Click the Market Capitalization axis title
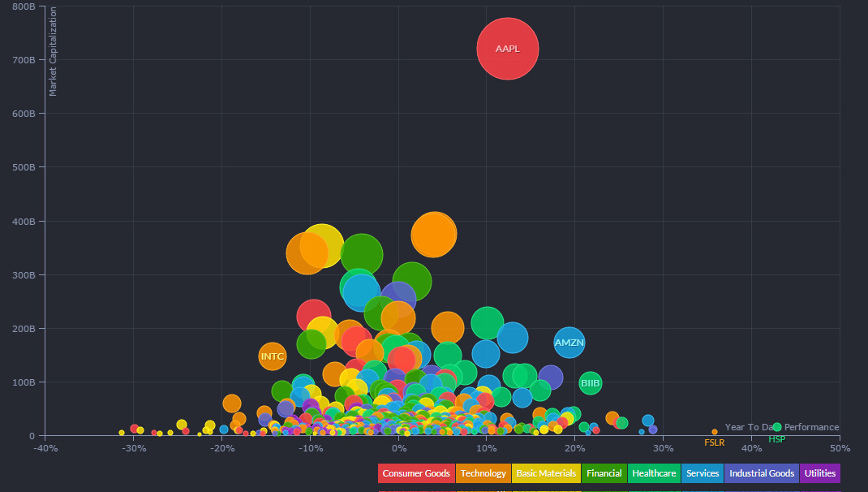Image resolution: width=868 pixels, height=492 pixels. (x=54, y=51)
